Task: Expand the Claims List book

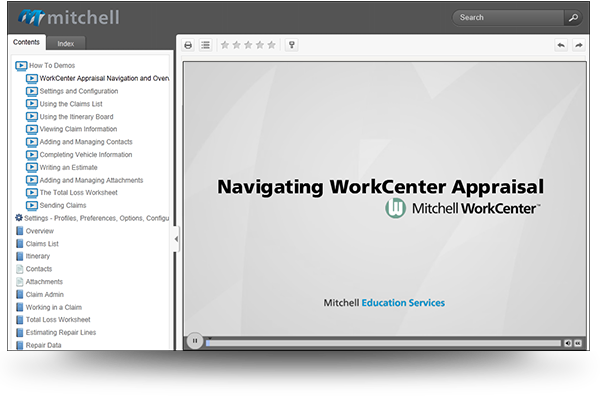Action: pyautogui.click(x=42, y=244)
